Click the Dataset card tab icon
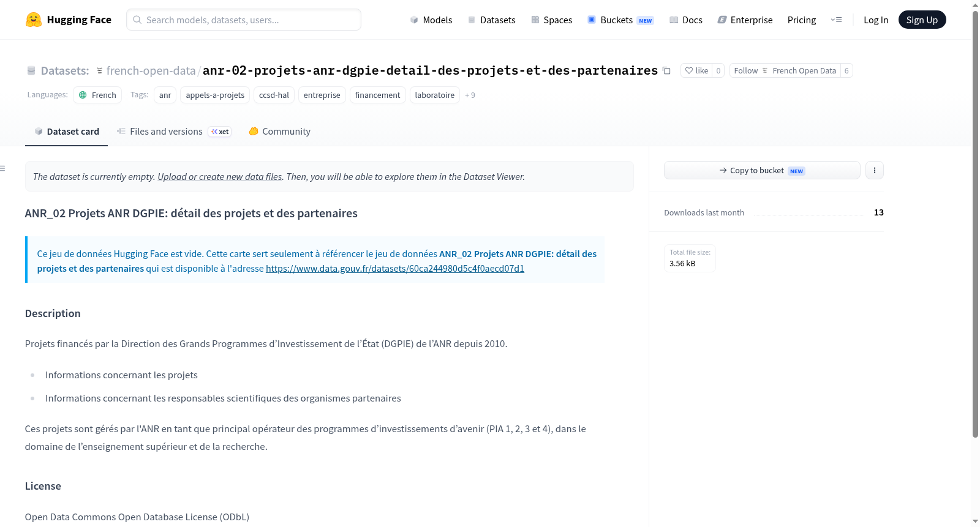 point(39,131)
